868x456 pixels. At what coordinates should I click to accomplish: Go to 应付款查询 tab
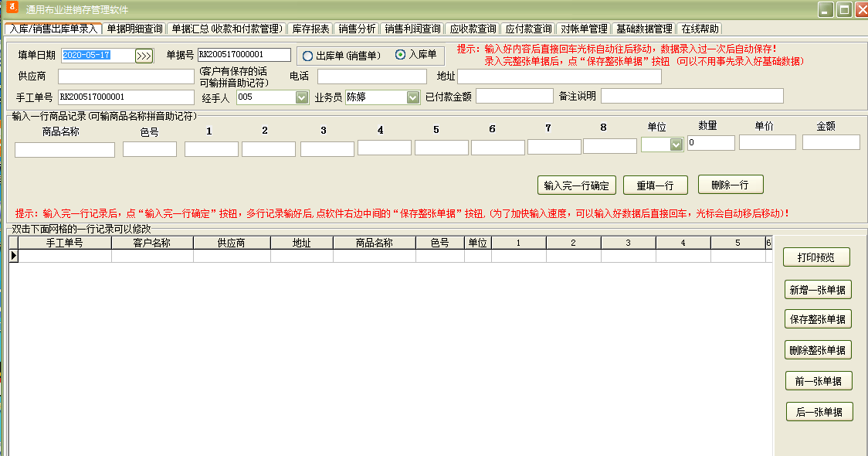click(528, 29)
